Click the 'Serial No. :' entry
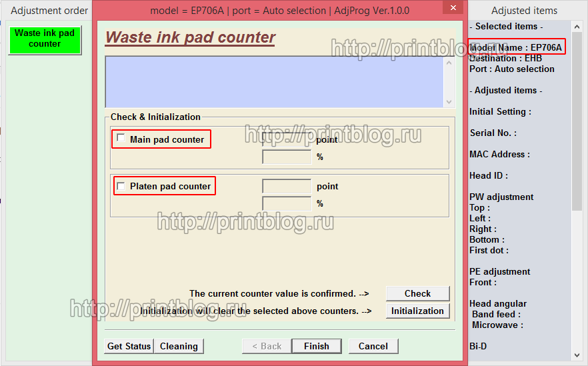The image size is (588, 366). (x=493, y=133)
